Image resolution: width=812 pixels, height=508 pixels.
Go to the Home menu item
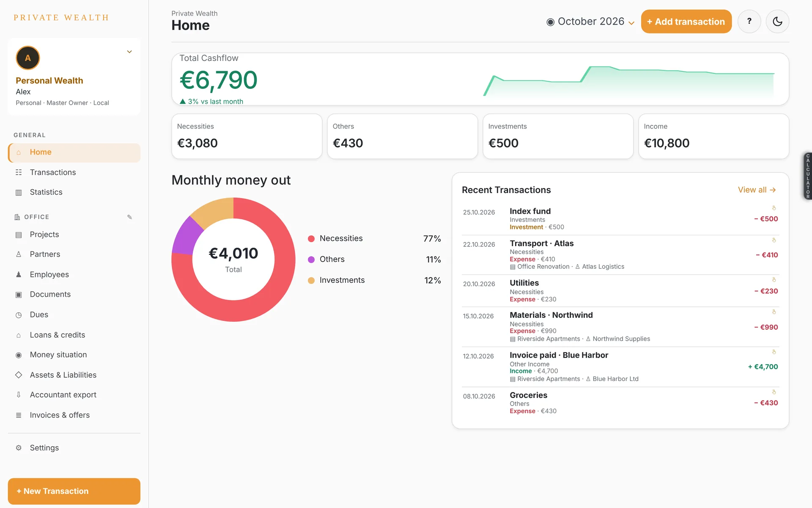(x=74, y=152)
